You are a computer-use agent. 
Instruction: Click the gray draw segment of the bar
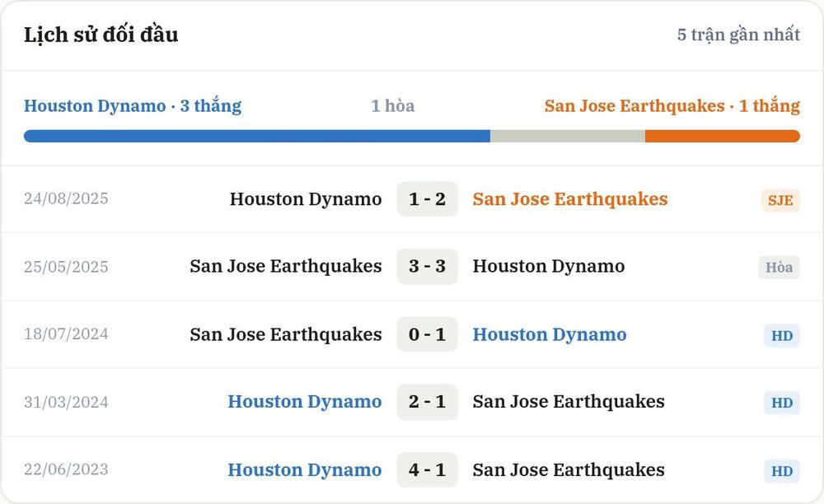click(x=568, y=137)
